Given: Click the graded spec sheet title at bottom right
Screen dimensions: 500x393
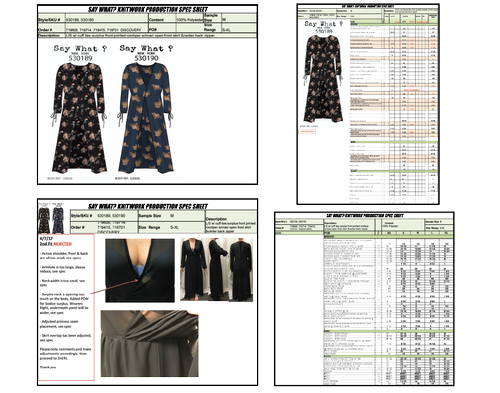Looking at the screenshot, I should [364, 215].
